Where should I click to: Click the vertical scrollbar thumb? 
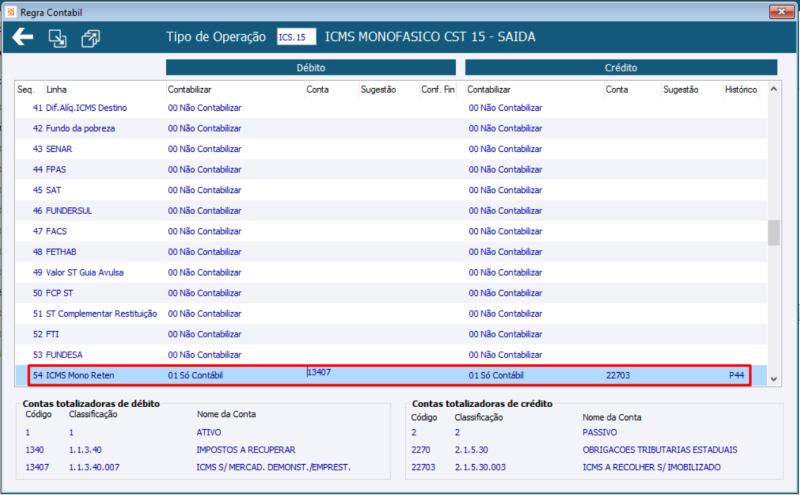click(773, 233)
